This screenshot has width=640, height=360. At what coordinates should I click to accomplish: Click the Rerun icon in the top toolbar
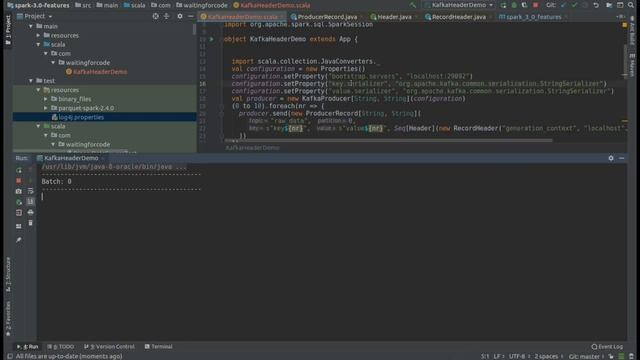pyautogui.click(x=503, y=5)
